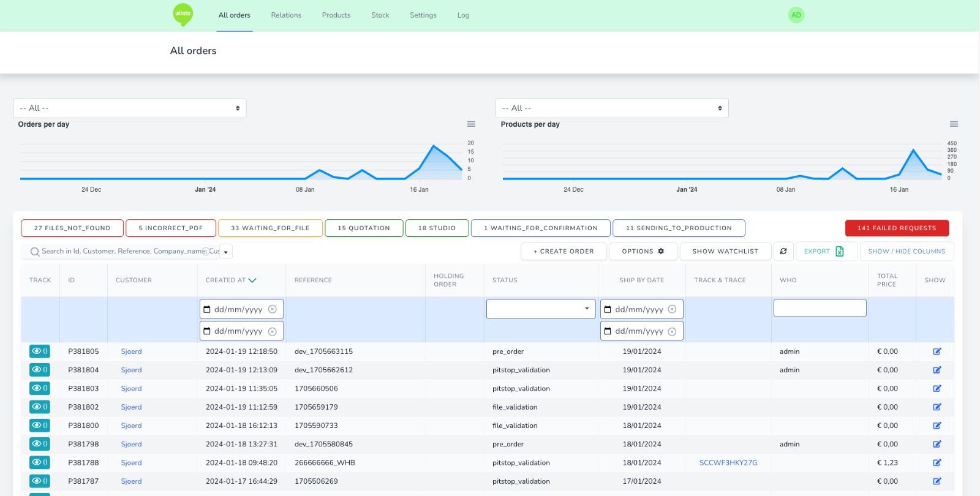Viewport: 980px width, 496px height.
Task: Filter by 15 QUOTATION
Action: (364, 228)
